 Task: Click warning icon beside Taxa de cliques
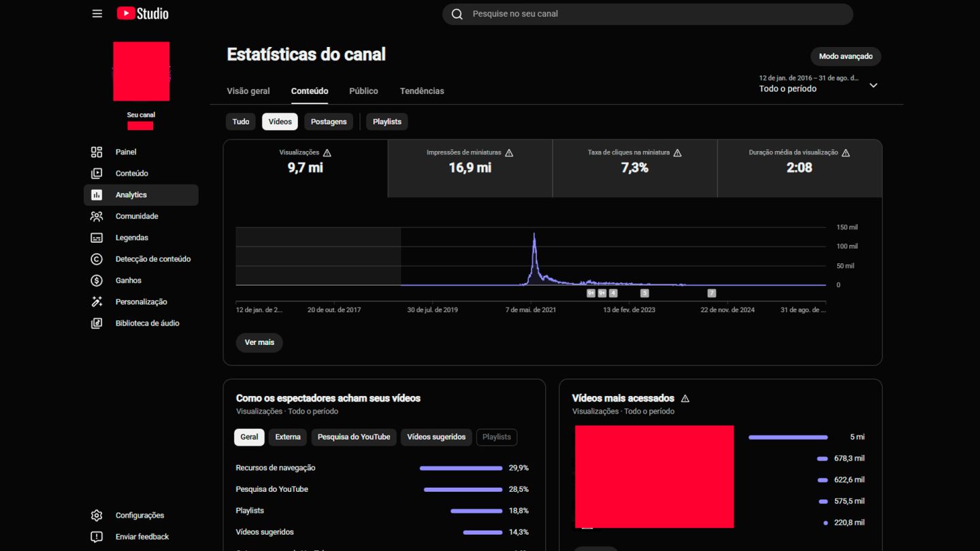click(677, 153)
